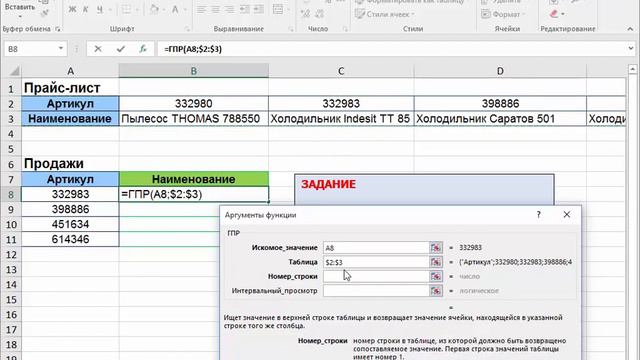The width and height of the screenshot is (640, 360).
Task: Click the Номер_строки input field
Action: 376,276
